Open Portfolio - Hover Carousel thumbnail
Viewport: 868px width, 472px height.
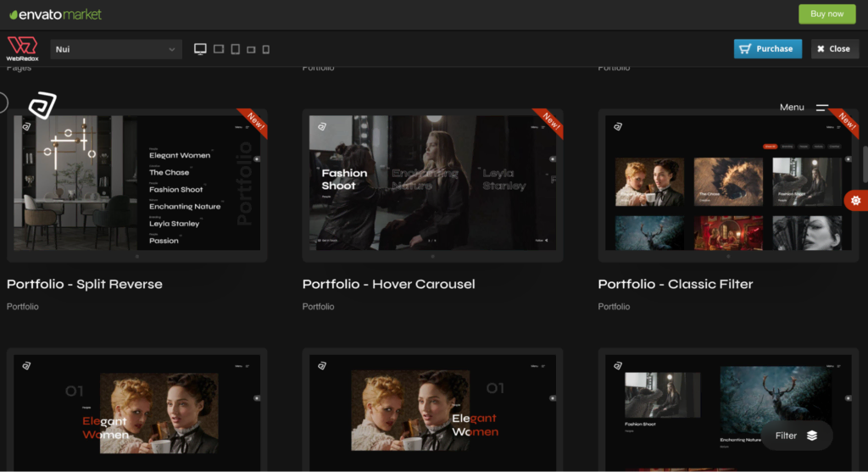pyautogui.click(x=432, y=183)
